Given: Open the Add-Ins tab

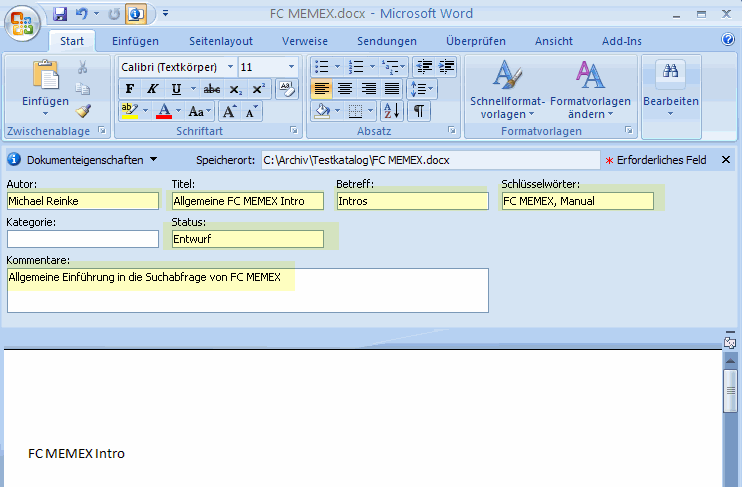Looking at the screenshot, I should point(622,41).
